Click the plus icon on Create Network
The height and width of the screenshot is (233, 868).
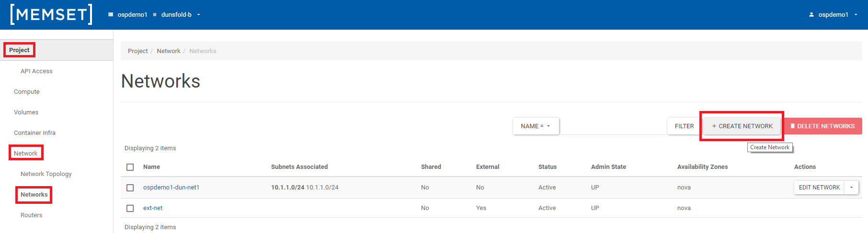(x=714, y=126)
